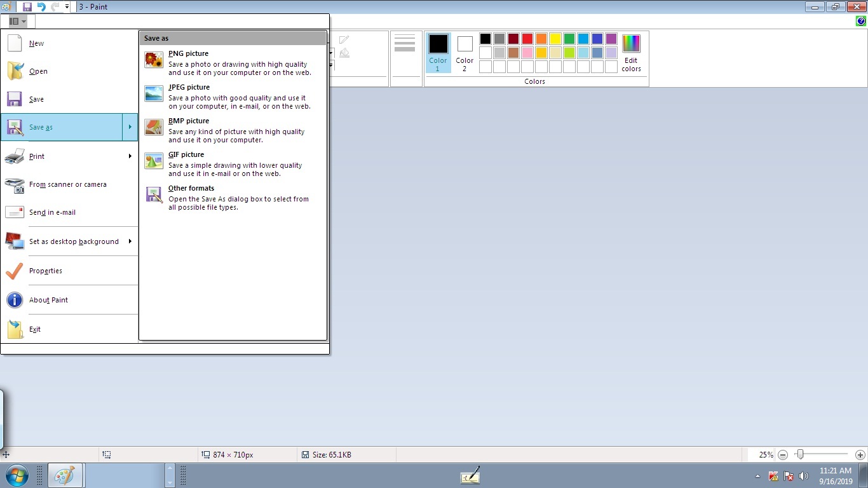Click the zoom out minus button
Viewport: 868px width, 488px height.
(783, 455)
